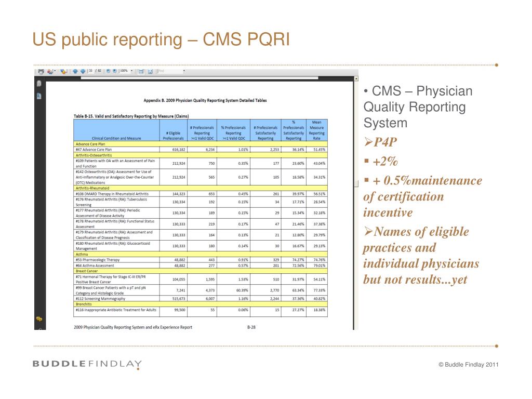Click the '#109 Patients with OA' measure row
Image resolution: width=532 pixels, height=399 pixels.
pos(201,164)
